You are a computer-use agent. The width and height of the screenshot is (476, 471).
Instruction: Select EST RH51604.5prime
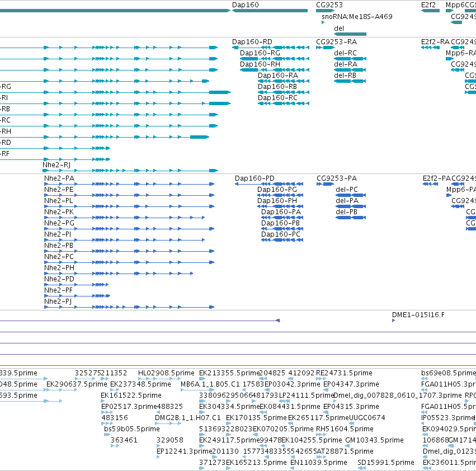tap(345, 429)
